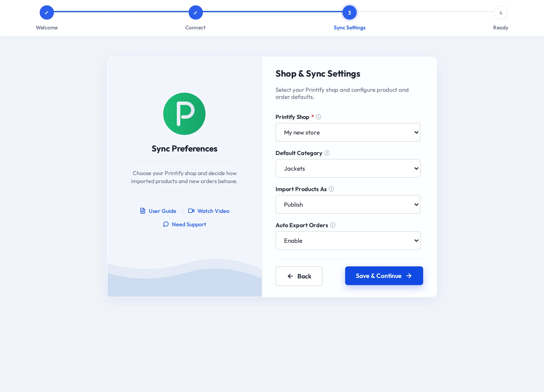The image size is (544, 392).
Task: Click the Connect step label
Action: coord(196,28)
